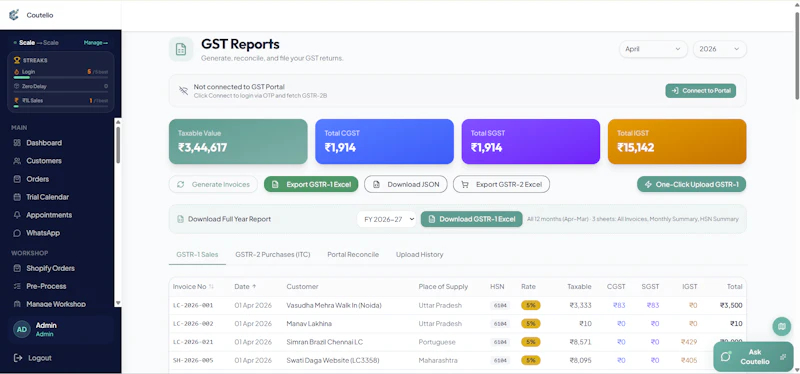Open the 2026 year dropdown

click(x=719, y=49)
